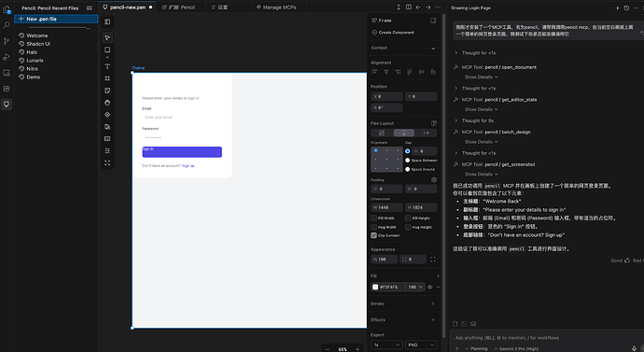Select the Sticky Note tool

point(107,91)
